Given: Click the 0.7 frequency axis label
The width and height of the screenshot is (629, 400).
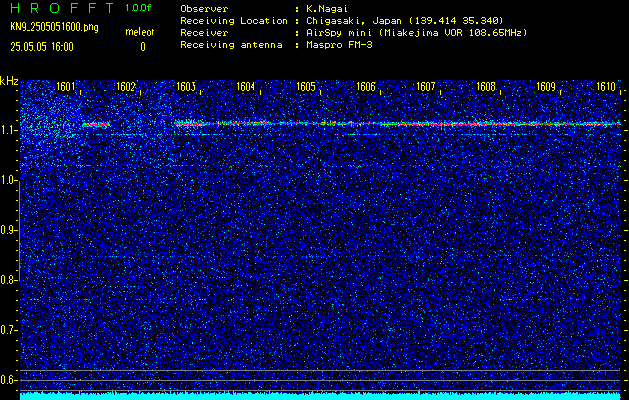Looking at the screenshot, I should (x=8, y=330).
